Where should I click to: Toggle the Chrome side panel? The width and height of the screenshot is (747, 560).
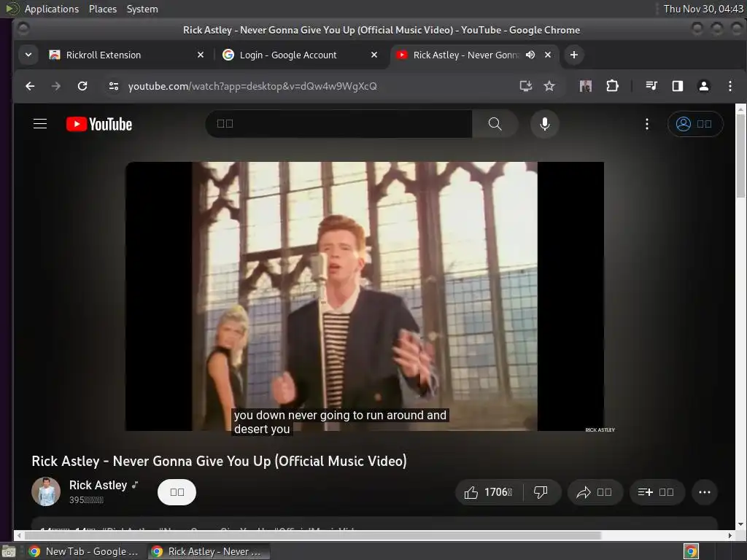(678, 86)
